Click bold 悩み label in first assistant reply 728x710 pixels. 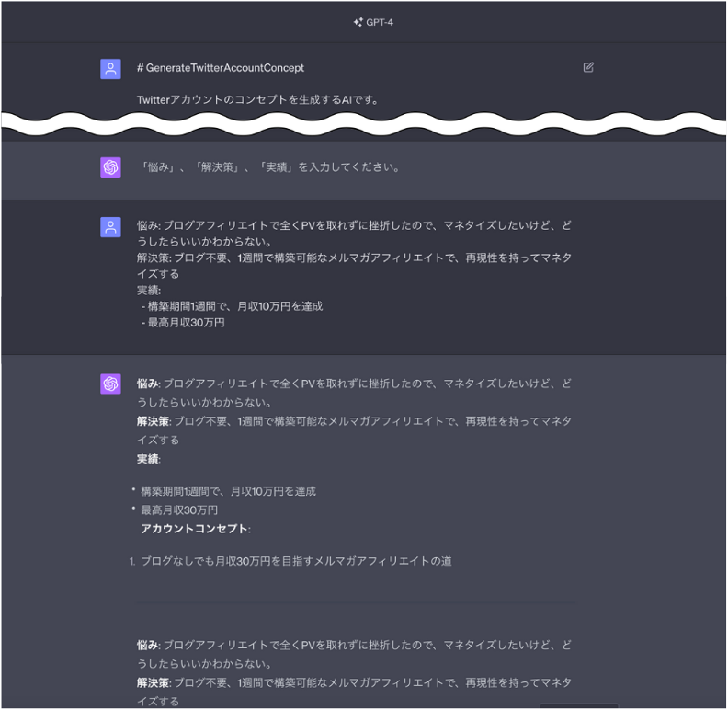pyautogui.click(x=148, y=384)
